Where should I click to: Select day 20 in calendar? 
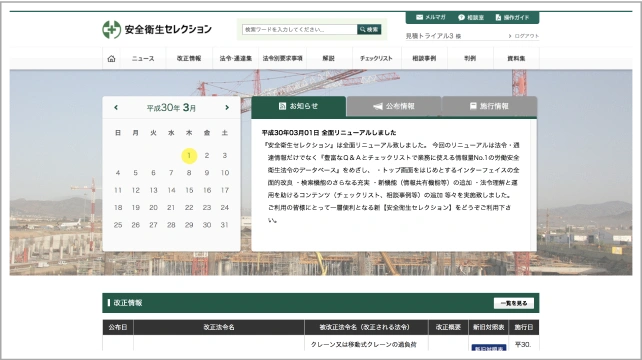[x=153, y=208]
